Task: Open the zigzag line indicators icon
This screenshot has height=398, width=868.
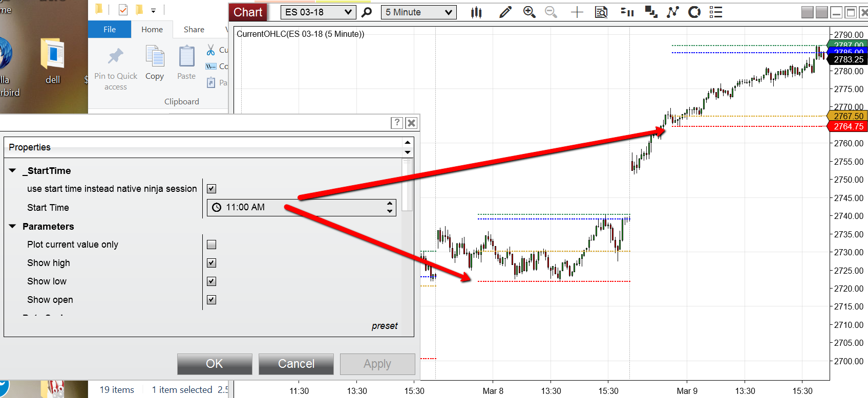Action: point(673,12)
